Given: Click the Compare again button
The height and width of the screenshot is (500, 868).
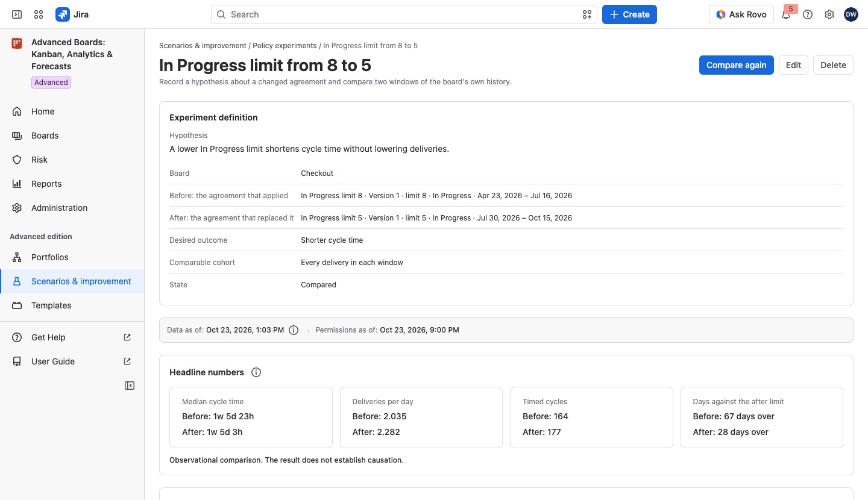Looking at the screenshot, I should (x=737, y=65).
